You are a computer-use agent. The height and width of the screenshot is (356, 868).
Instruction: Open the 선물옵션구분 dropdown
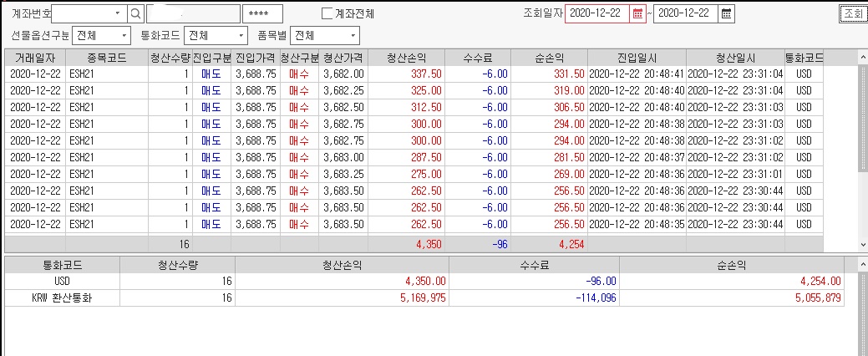click(x=124, y=36)
